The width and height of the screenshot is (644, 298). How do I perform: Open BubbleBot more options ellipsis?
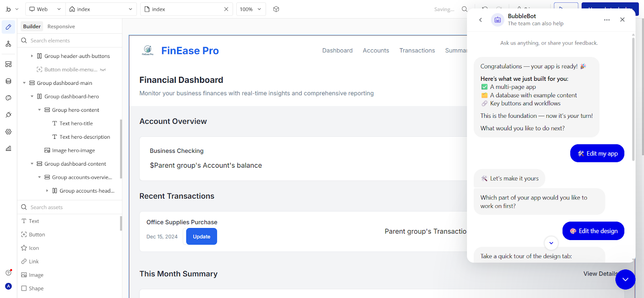point(607,20)
